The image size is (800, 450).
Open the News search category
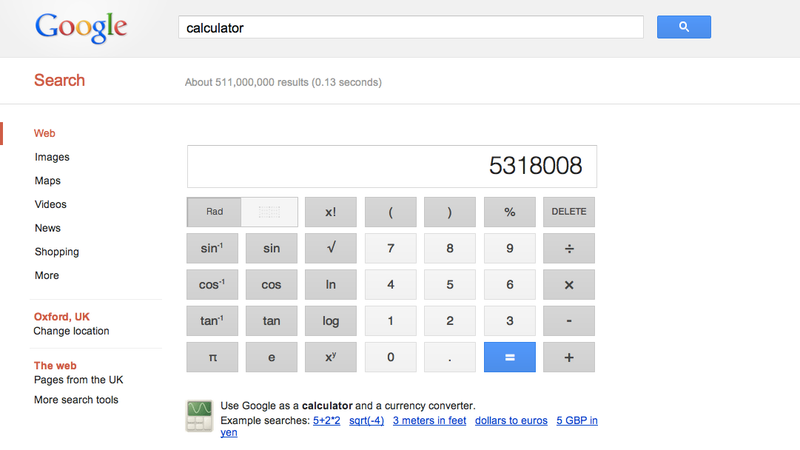tap(47, 228)
